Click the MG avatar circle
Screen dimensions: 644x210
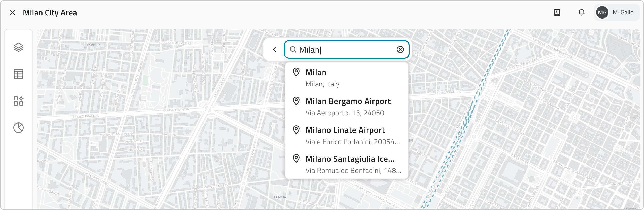602,12
